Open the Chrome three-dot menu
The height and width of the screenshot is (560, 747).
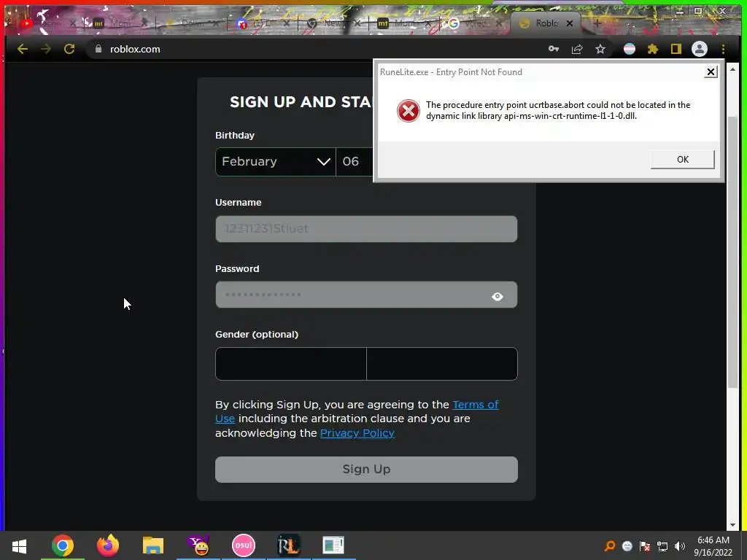pyautogui.click(x=723, y=49)
